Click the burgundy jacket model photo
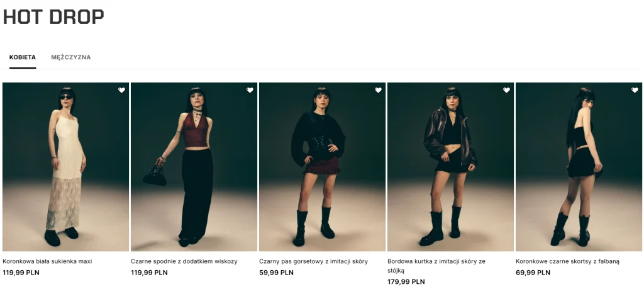The width and height of the screenshot is (644, 289). click(450, 167)
